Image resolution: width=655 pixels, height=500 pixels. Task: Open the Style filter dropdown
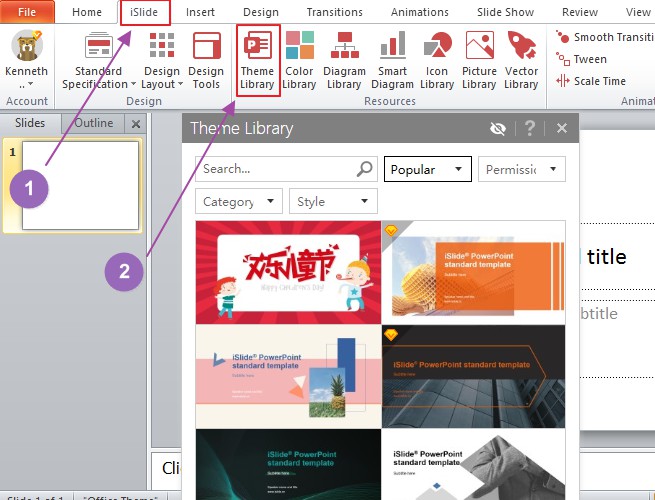pos(333,201)
